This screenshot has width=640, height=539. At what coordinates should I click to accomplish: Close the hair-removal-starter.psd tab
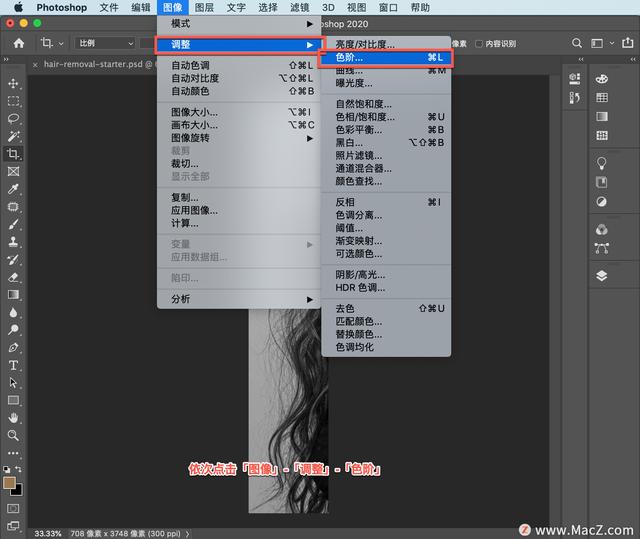click(x=36, y=64)
